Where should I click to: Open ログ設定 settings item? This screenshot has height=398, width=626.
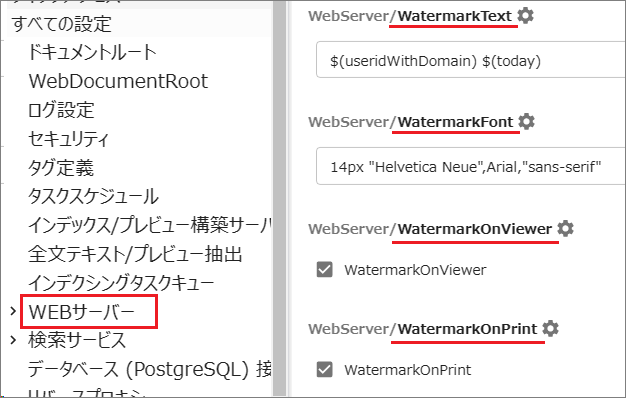61,110
